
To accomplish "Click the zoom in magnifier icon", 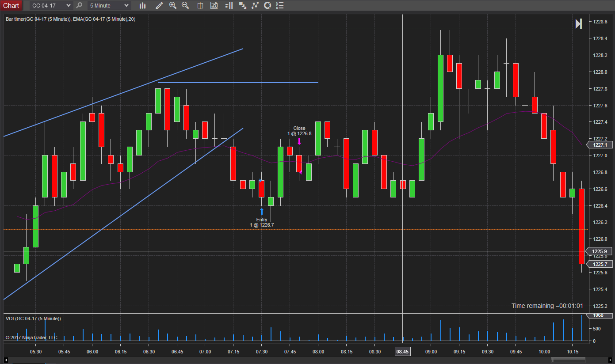I will tap(173, 5).
